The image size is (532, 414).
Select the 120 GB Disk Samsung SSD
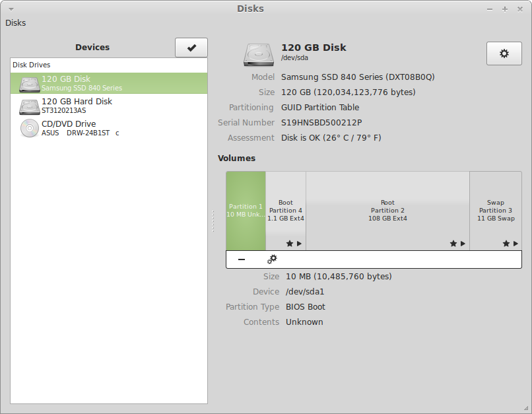pos(108,83)
